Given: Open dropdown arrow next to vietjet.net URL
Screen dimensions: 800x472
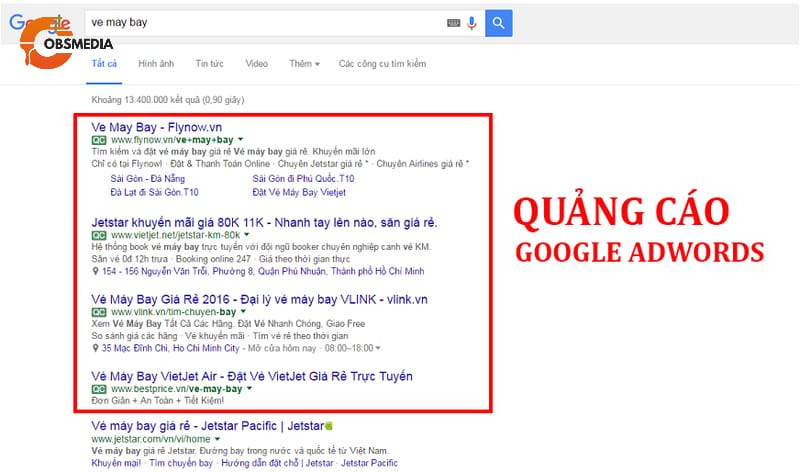Looking at the screenshot, I should point(248,235).
